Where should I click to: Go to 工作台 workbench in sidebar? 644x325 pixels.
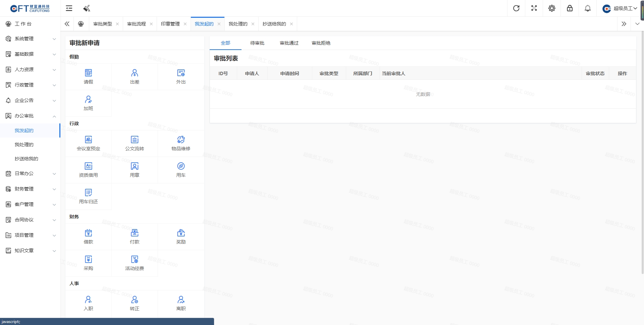coord(30,24)
